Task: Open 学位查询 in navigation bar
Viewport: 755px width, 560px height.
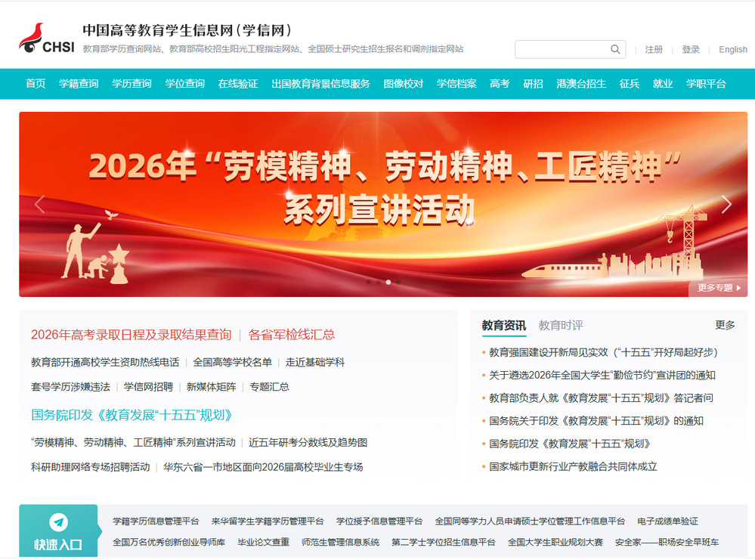Action: tap(184, 84)
